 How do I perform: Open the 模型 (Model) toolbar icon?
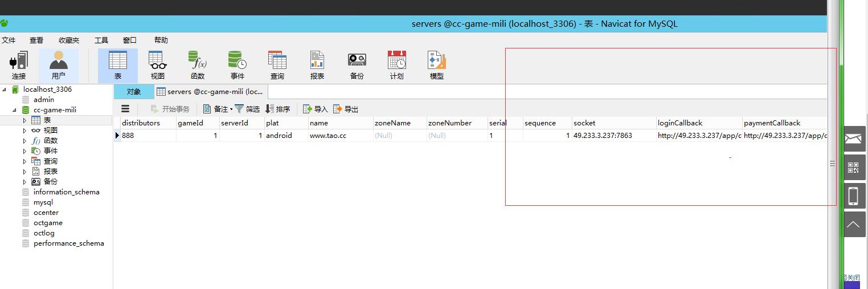pyautogui.click(x=436, y=65)
